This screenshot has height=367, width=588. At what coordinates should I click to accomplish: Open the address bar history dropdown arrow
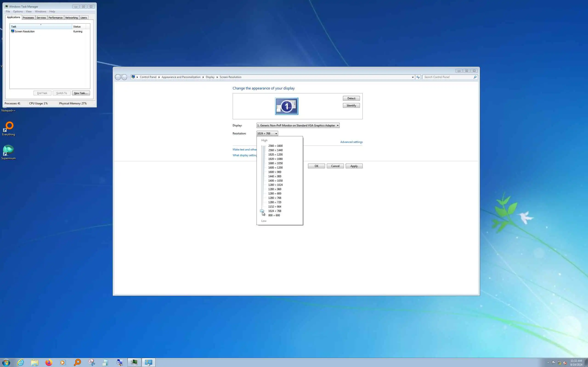[x=413, y=77]
